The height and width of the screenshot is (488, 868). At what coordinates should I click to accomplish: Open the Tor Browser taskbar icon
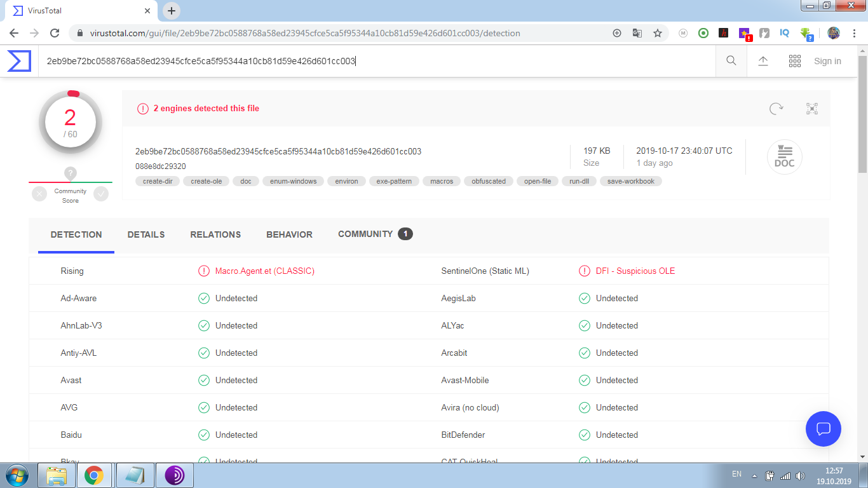174,475
